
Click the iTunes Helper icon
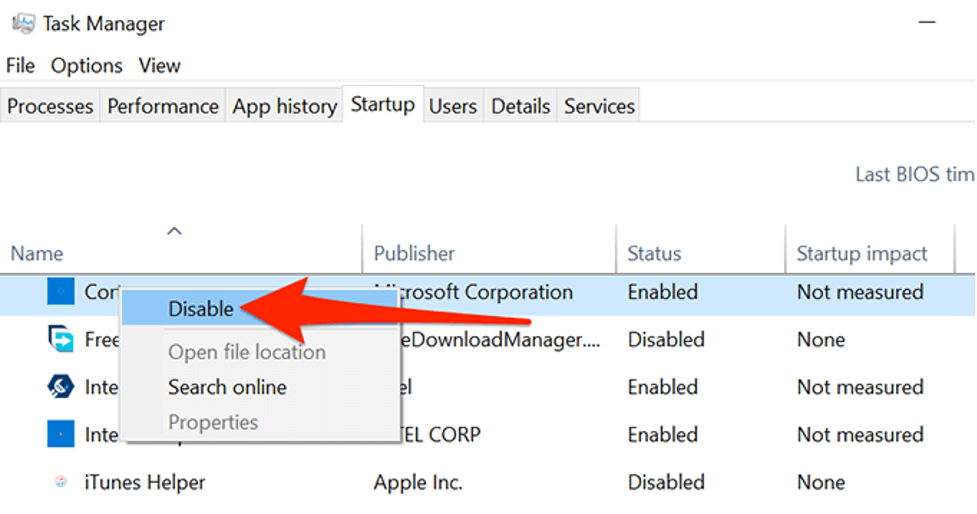[x=60, y=482]
